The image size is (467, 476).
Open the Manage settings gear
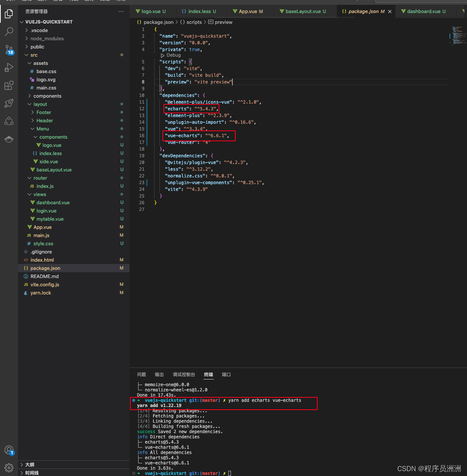[9, 467]
